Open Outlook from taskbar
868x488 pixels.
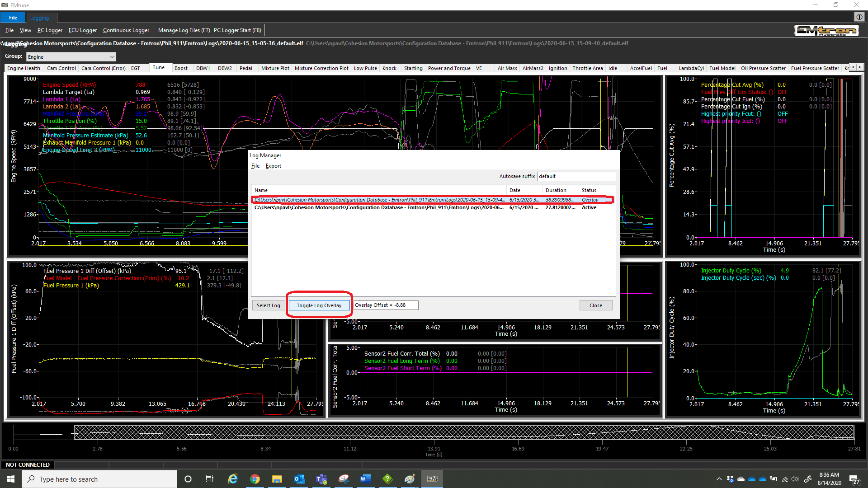pos(299,479)
